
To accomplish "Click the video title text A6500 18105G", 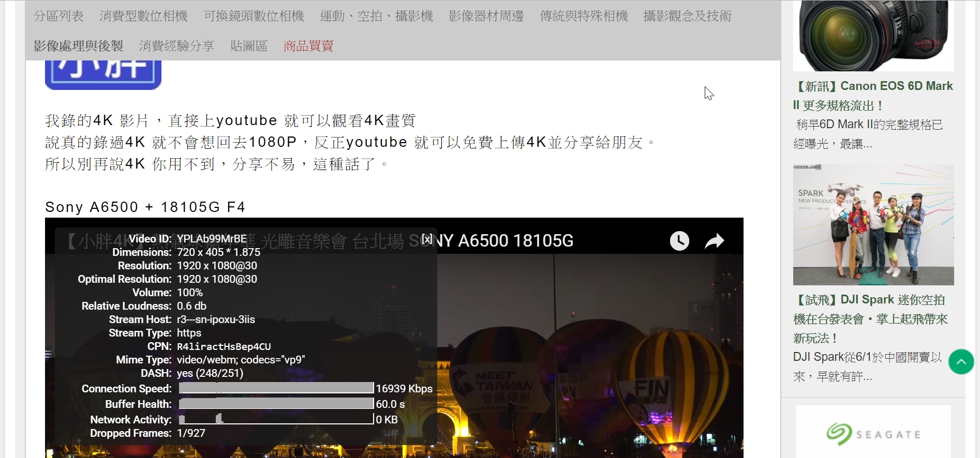I will [516, 241].
